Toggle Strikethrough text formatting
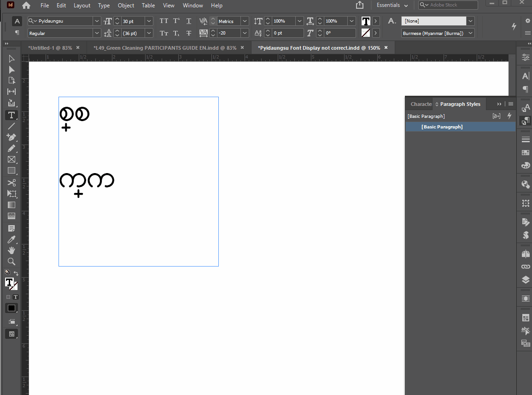The height and width of the screenshot is (395, 532). [189, 33]
